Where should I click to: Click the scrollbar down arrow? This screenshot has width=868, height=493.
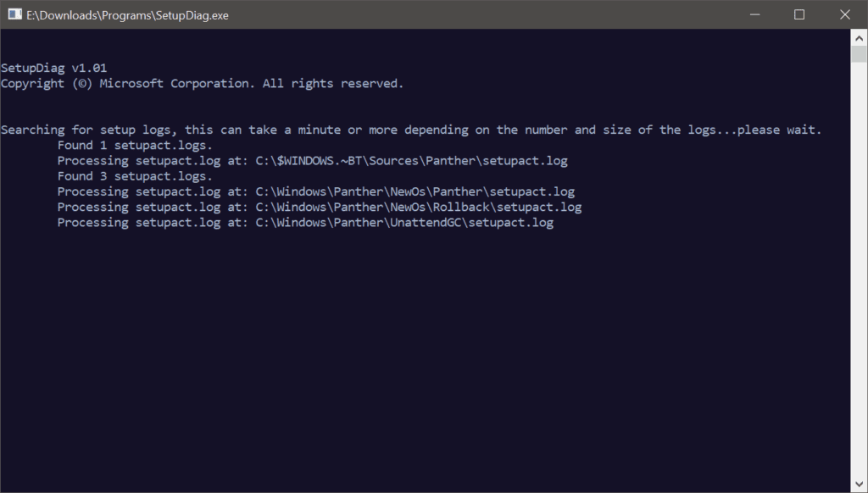pos(859,483)
